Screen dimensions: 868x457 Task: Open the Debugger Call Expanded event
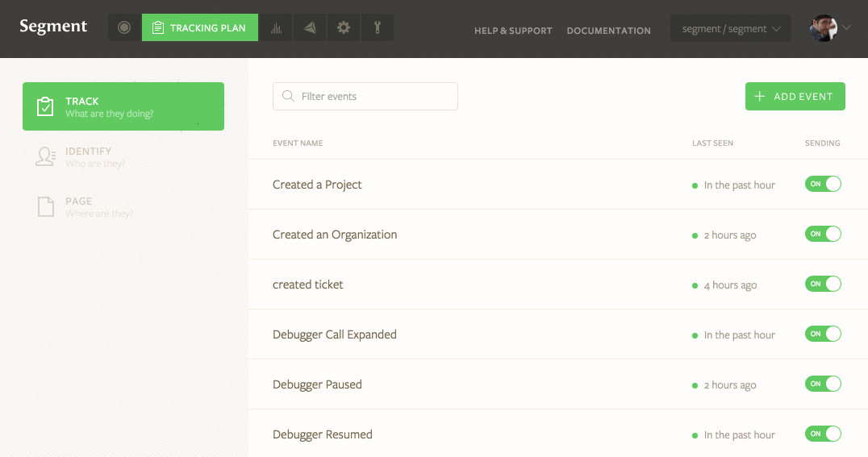point(334,334)
